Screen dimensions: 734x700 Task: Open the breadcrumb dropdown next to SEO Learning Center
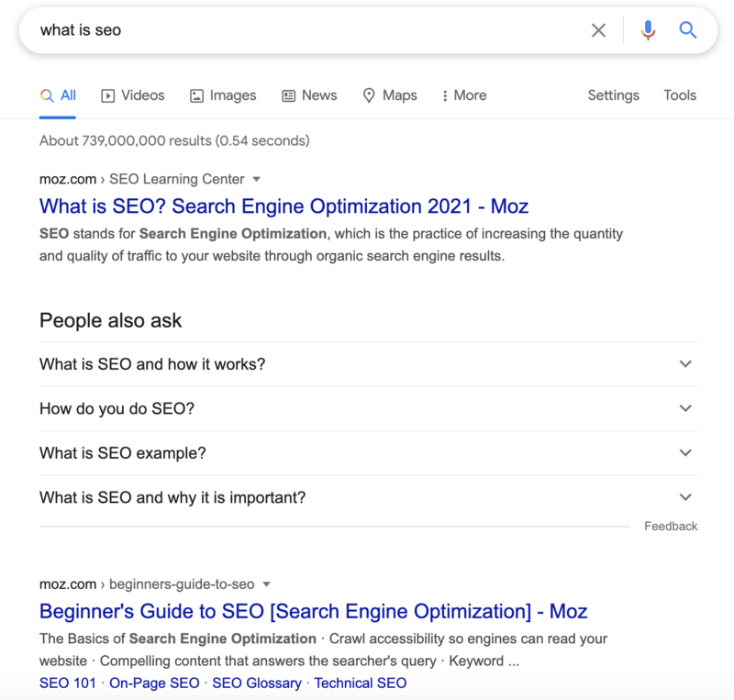[x=256, y=179]
